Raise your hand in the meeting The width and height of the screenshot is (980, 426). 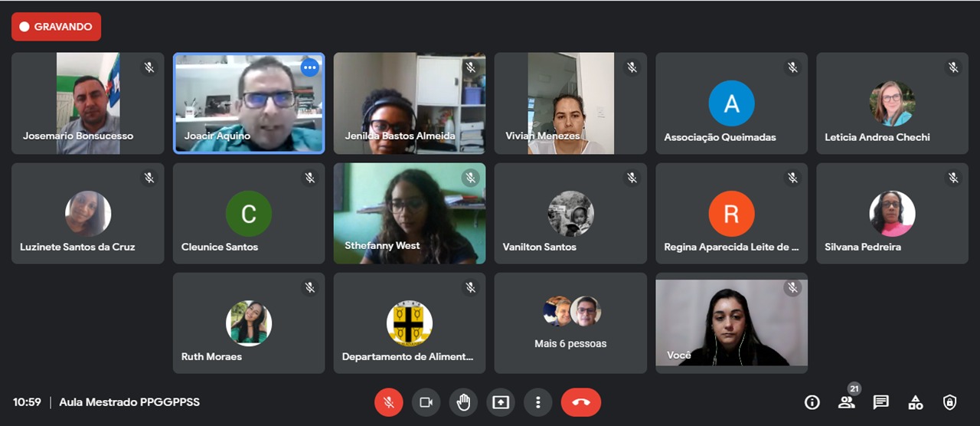click(x=463, y=402)
